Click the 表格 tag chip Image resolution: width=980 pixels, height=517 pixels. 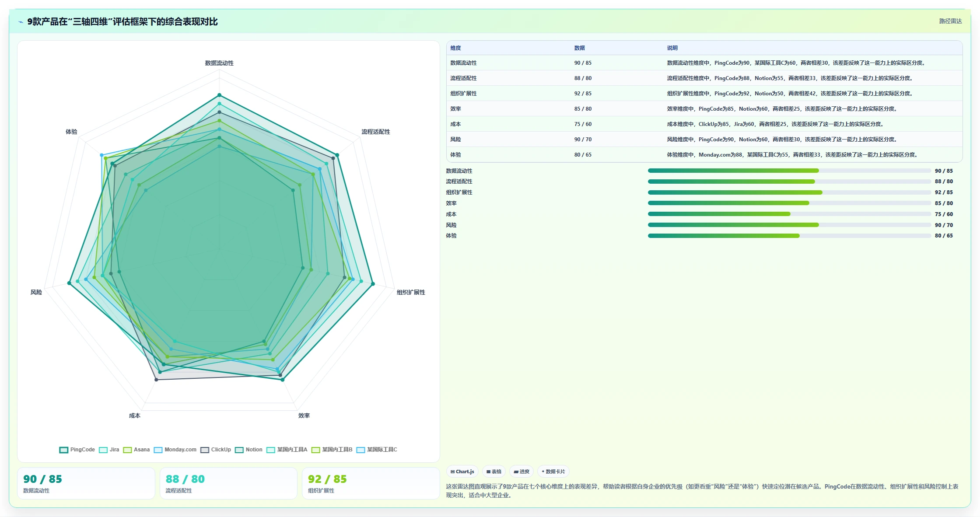(x=494, y=472)
